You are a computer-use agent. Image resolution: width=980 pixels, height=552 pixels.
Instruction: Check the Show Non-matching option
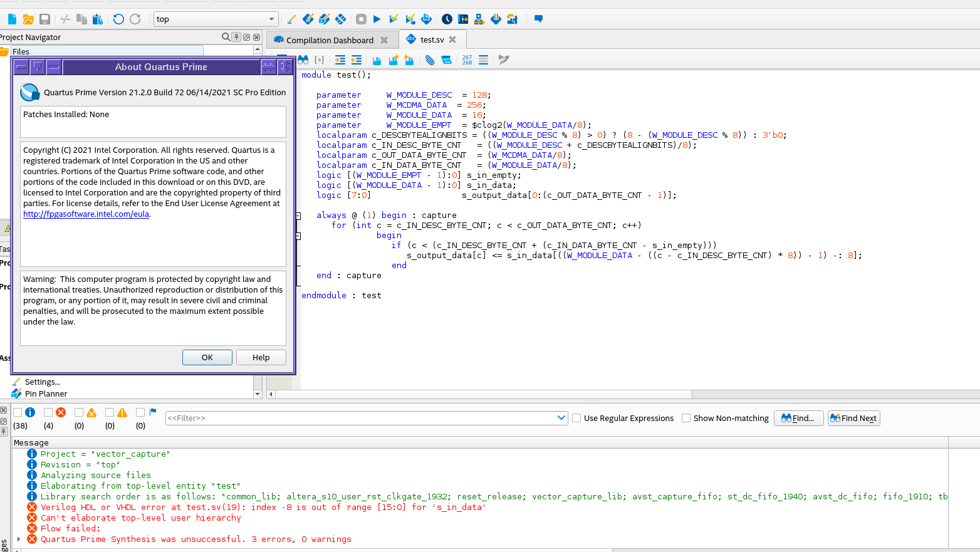pyautogui.click(x=686, y=418)
